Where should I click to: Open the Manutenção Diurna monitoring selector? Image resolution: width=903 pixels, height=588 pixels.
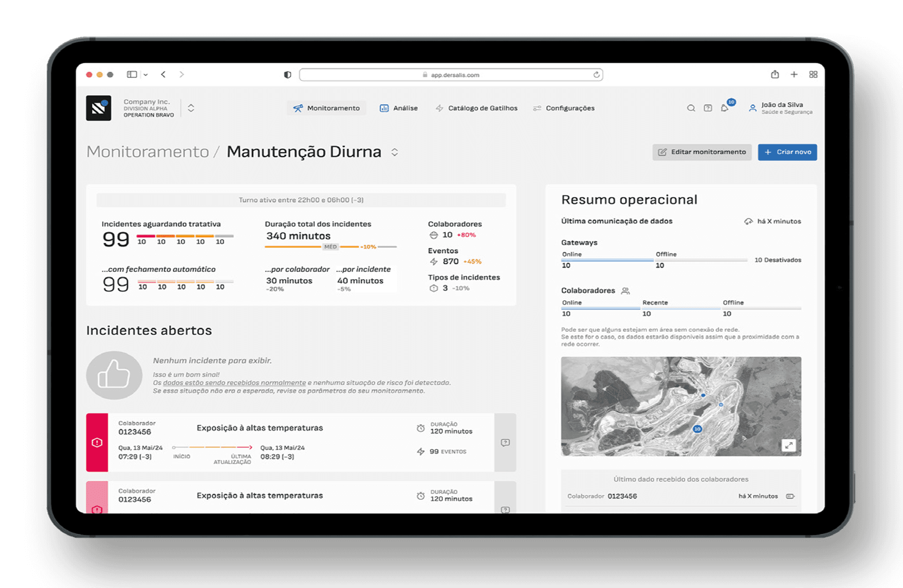[395, 152]
